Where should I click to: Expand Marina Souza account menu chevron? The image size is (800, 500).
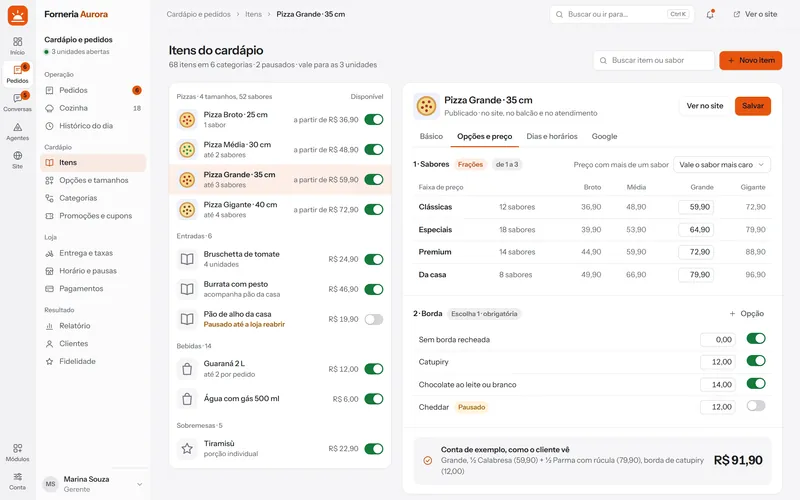[139, 484]
